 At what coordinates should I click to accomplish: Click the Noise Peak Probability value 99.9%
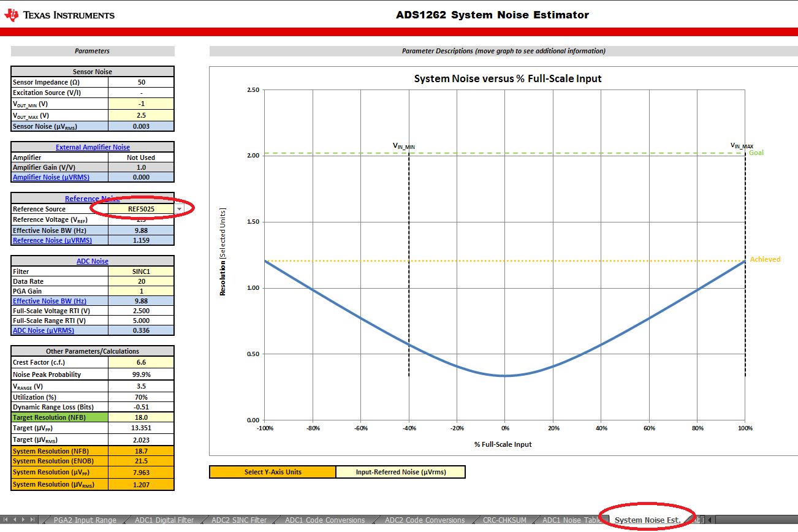click(x=141, y=374)
